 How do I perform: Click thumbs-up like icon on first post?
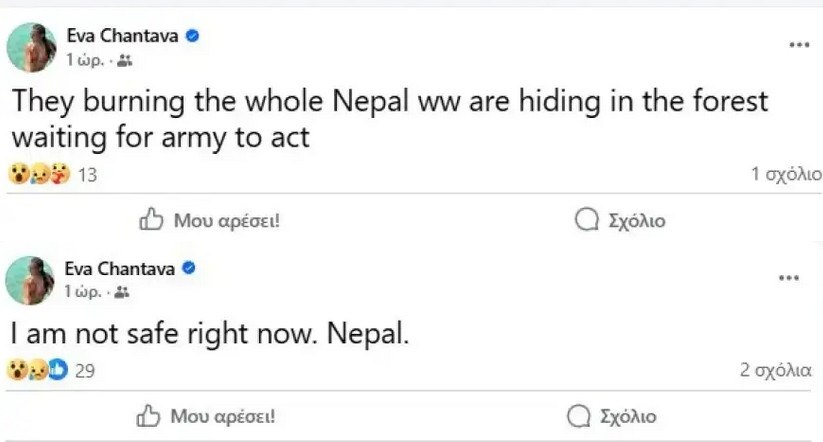point(151,220)
